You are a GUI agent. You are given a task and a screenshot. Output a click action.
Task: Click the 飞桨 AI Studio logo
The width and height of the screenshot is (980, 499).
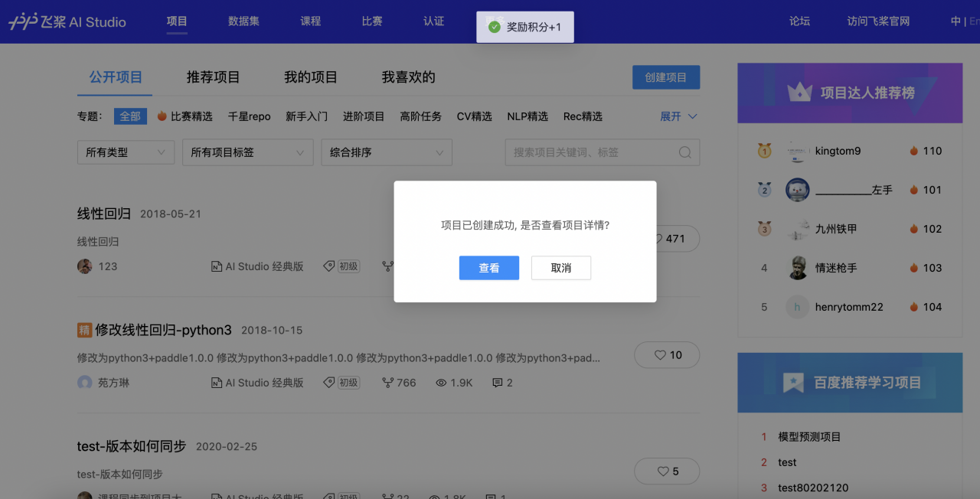[67, 21]
